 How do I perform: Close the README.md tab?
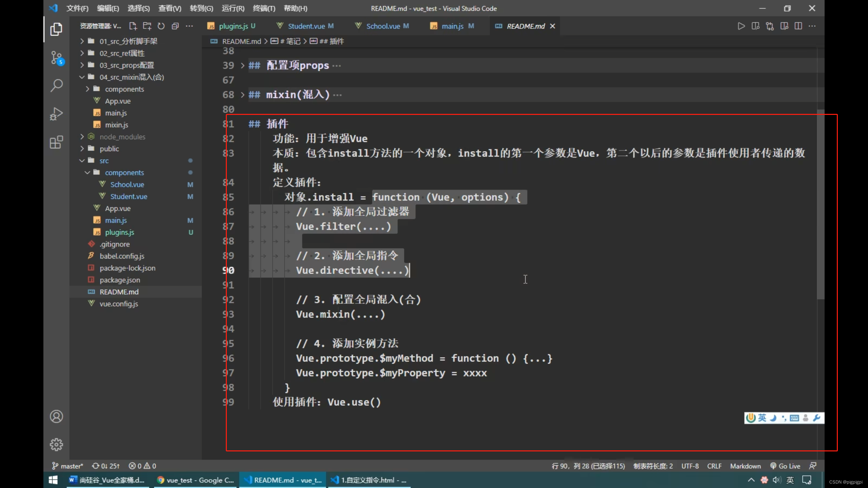[552, 26]
